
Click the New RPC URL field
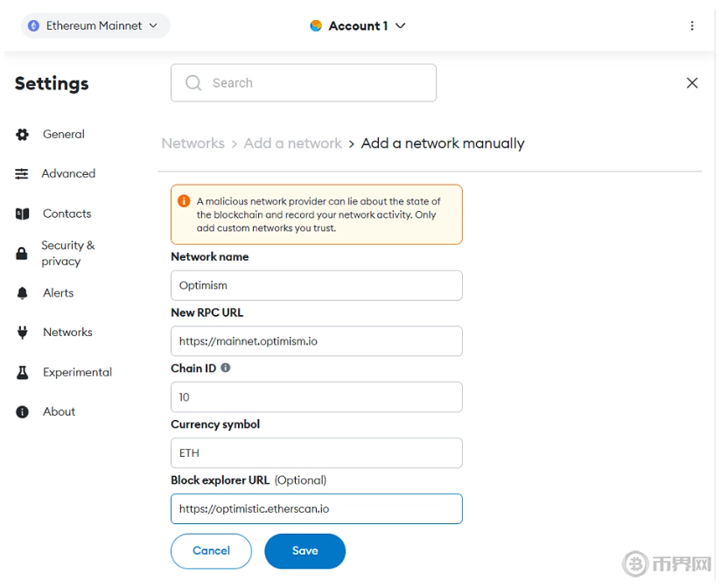[316, 341]
